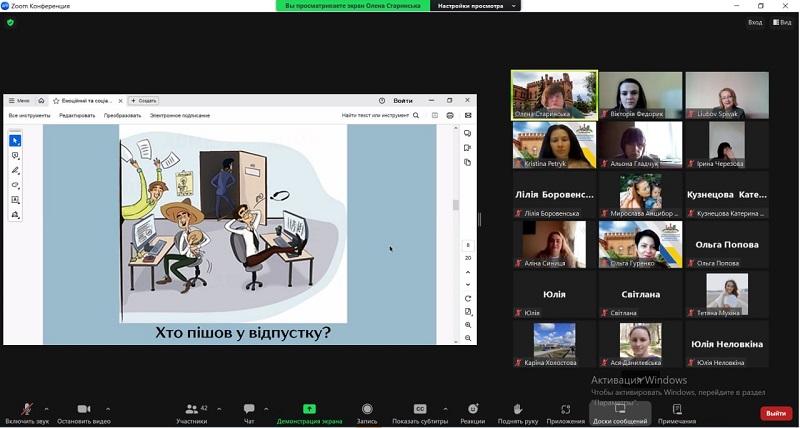Open Доски сообщений whiteboards
The image size is (800, 428).
(620, 410)
